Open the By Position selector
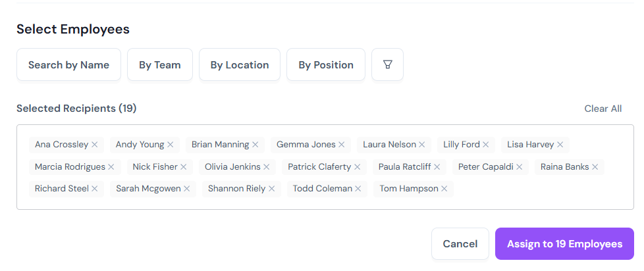Image resolution: width=644 pixels, height=271 pixels. (x=326, y=64)
